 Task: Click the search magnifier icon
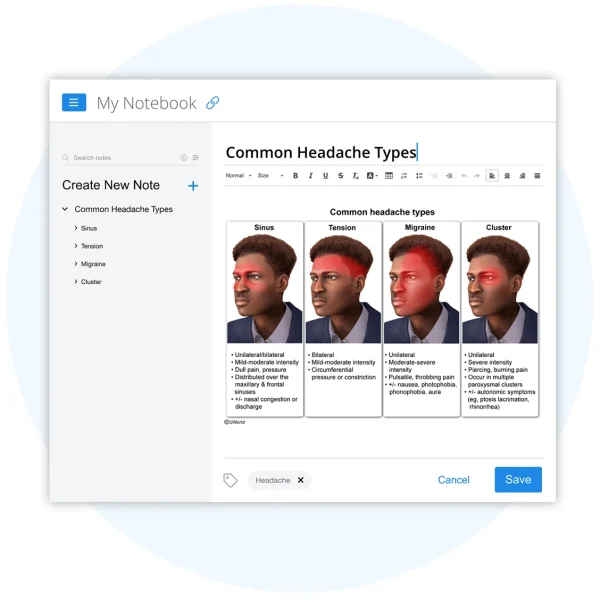point(65,157)
